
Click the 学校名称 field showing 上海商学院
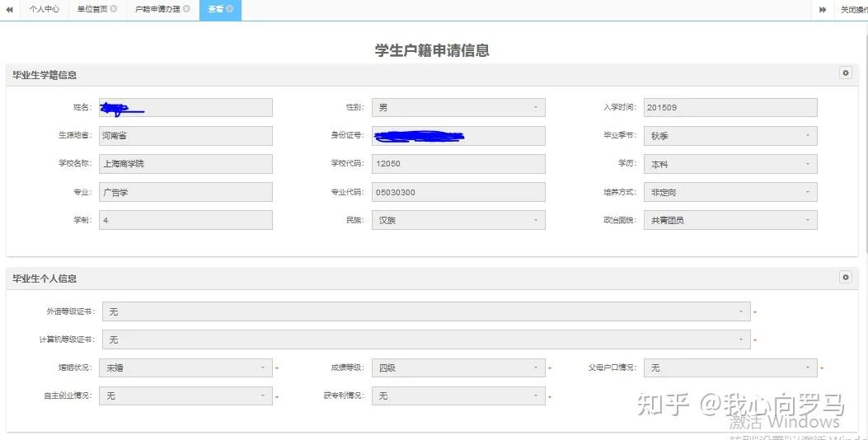point(186,164)
